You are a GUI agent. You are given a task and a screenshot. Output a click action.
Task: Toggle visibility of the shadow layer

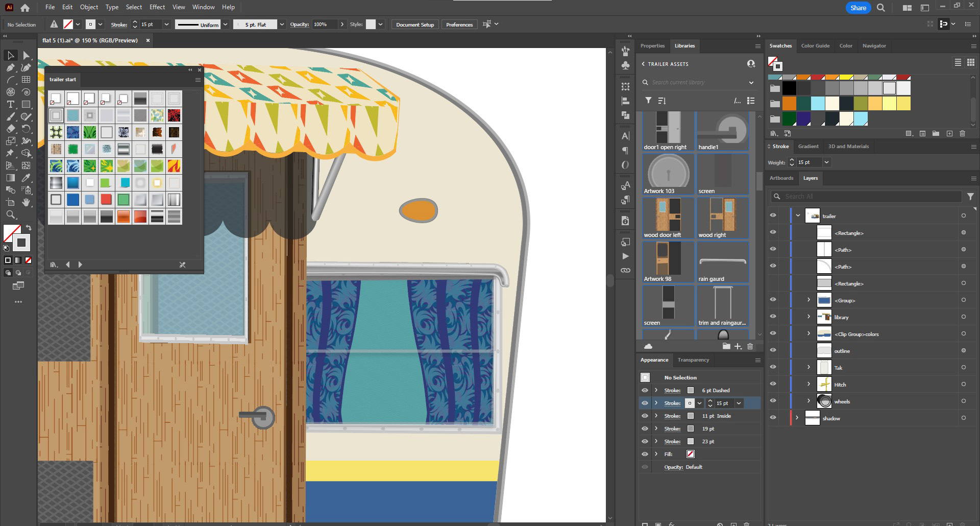point(773,418)
